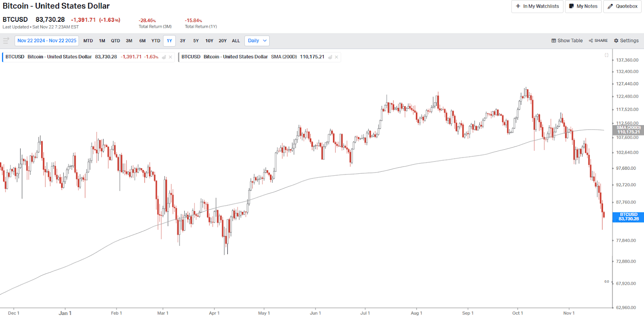This screenshot has width=644, height=317.
Task: Click the Mar 1 x-axis date label
Action: [x=163, y=313]
